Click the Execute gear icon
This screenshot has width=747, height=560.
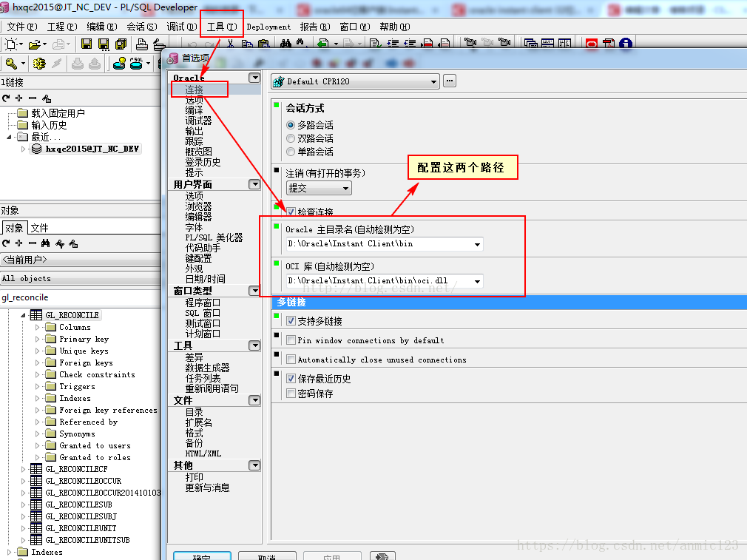click(39, 63)
